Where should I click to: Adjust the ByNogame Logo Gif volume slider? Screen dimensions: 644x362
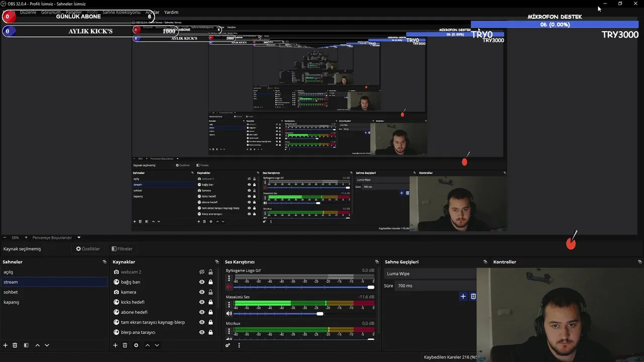tap(304, 287)
